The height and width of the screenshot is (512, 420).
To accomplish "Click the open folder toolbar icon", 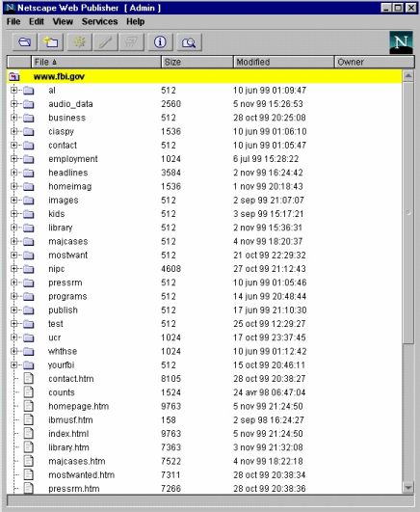I will click(24, 41).
